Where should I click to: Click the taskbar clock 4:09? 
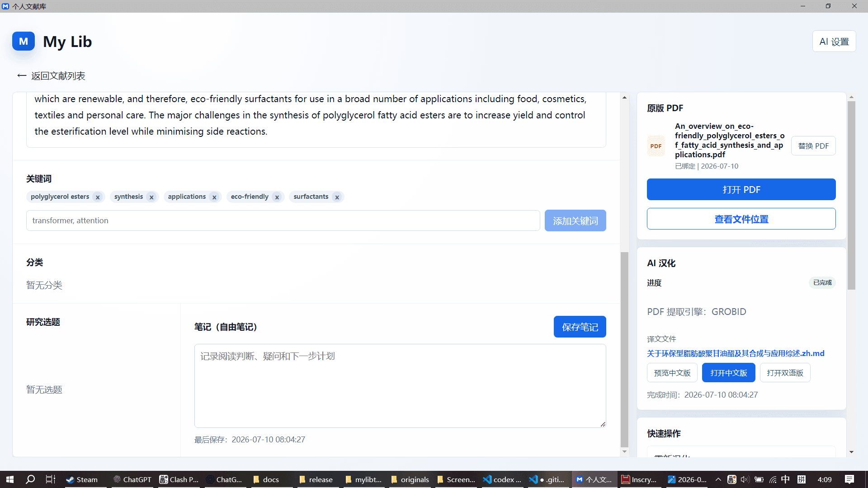(825, 479)
